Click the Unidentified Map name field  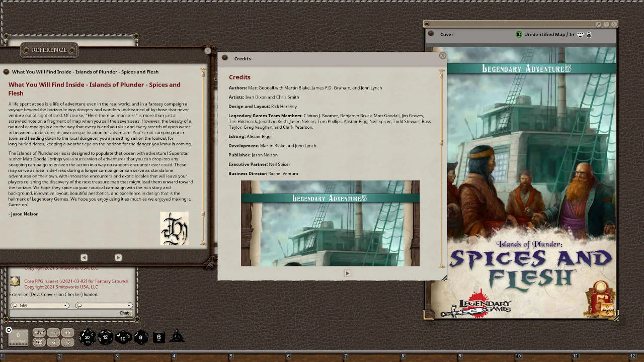click(549, 34)
